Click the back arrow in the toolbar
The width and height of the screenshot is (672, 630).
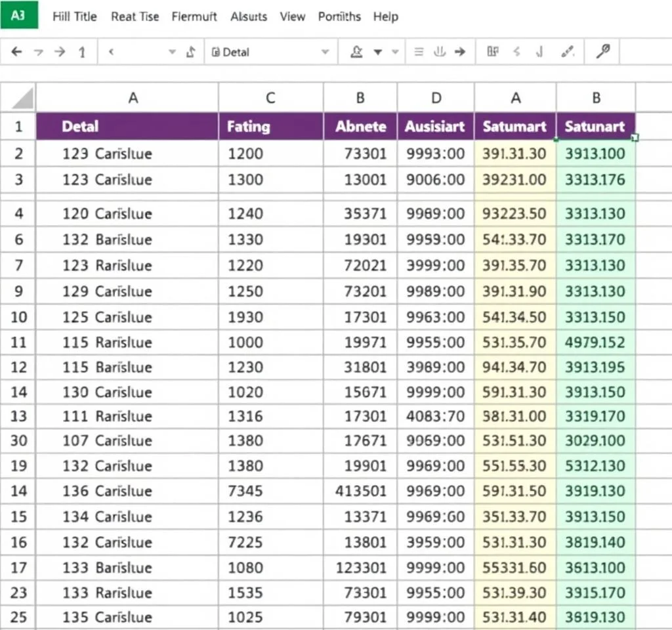point(17,52)
